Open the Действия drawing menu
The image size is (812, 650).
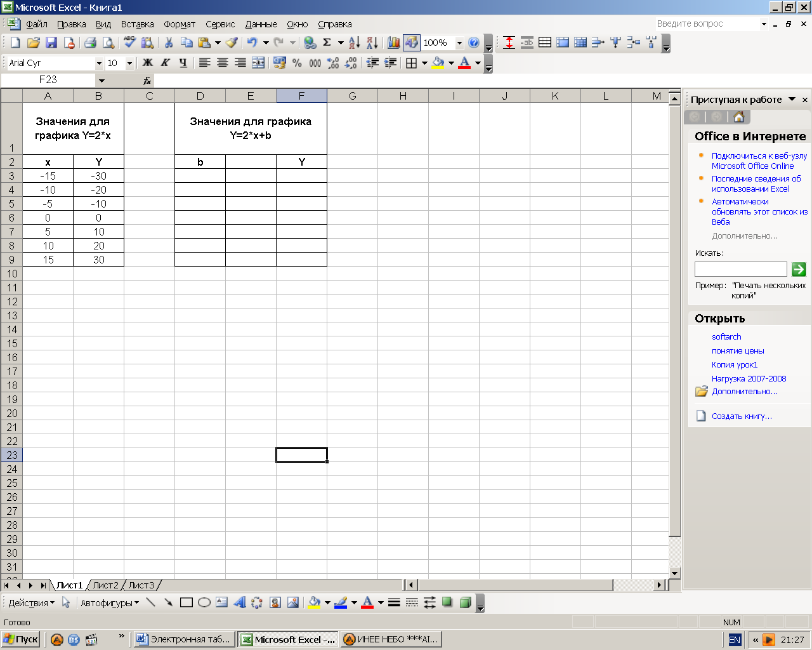[x=31, y=602]
